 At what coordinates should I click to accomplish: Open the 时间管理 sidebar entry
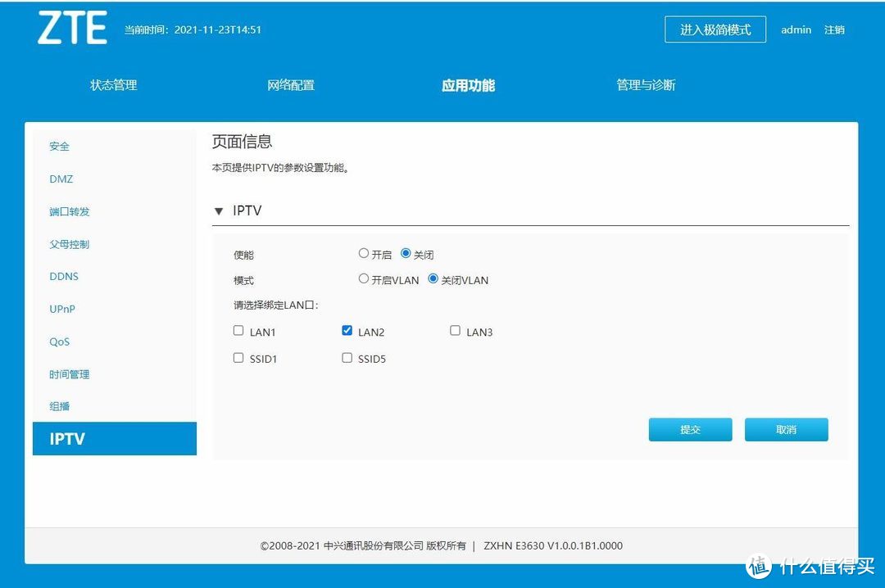tap(69, 374)
